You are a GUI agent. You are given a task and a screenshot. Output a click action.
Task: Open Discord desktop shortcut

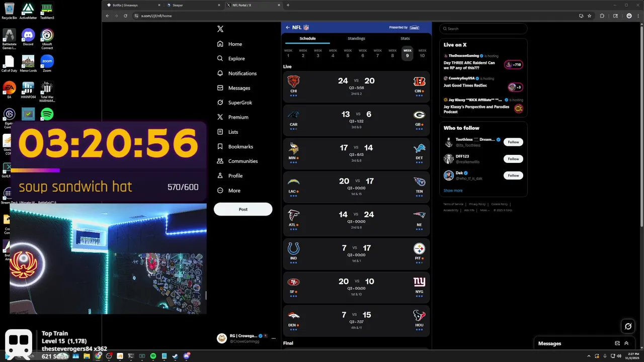tap(28, 37)
